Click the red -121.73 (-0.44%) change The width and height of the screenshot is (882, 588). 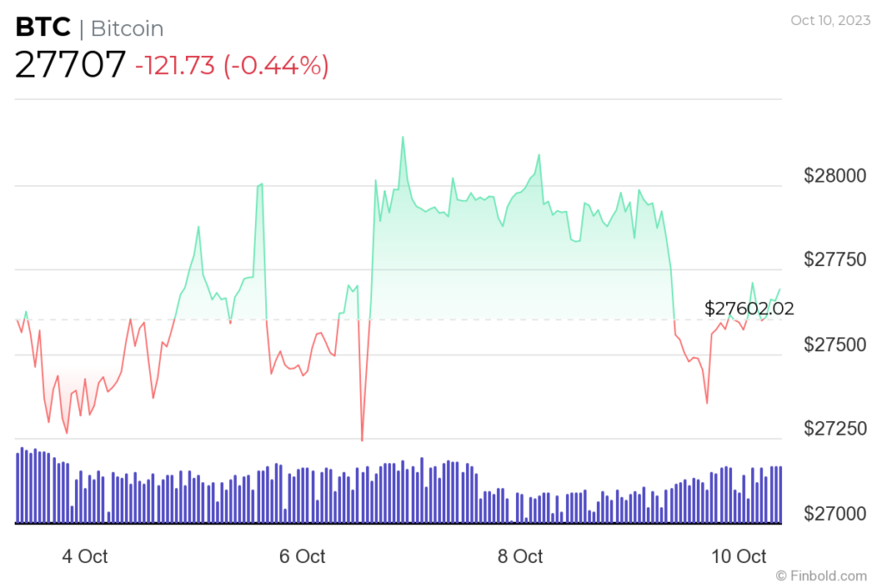[232, 65]
